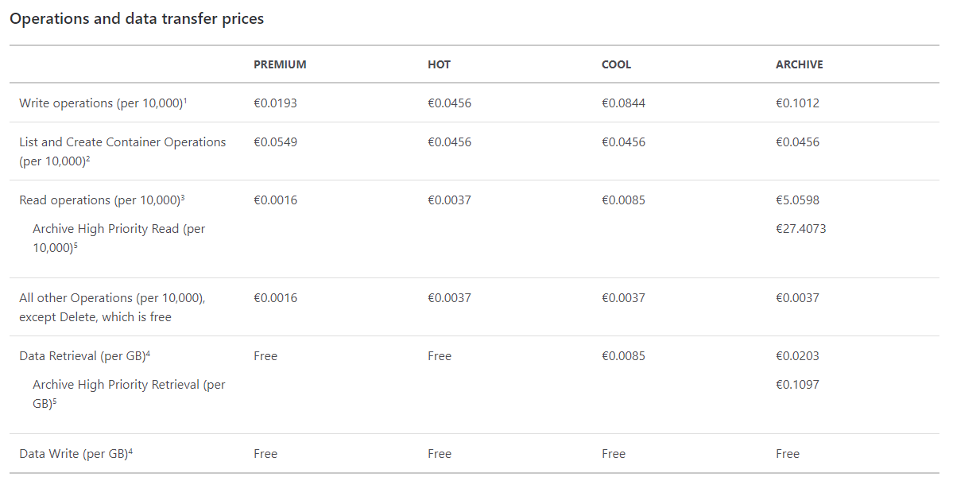Click the €27.4073 high priority read price
The height and width of the screenshot is (477, 980).
tap(801, 228)
